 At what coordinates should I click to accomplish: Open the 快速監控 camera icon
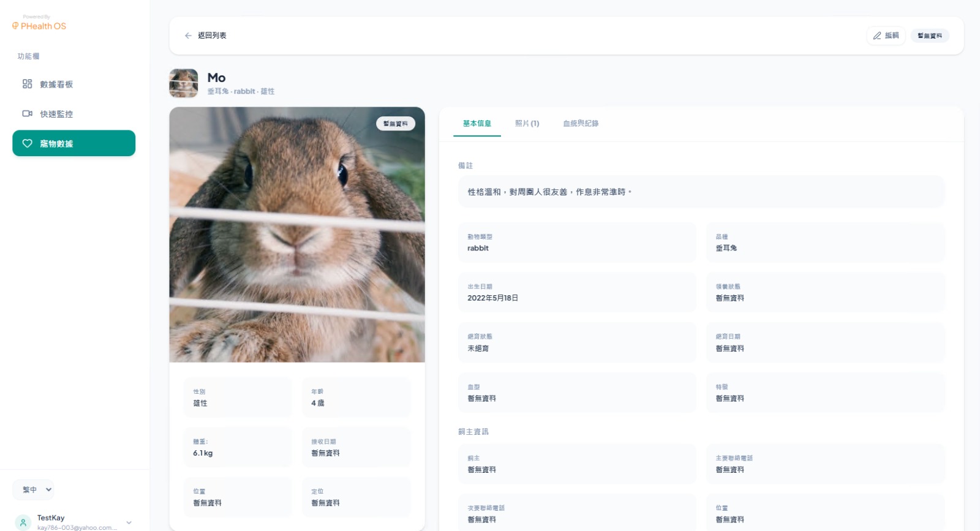(27, 113)
